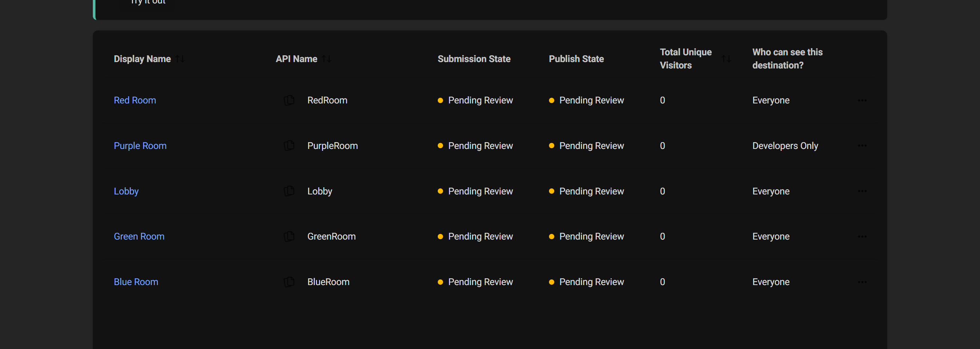Screen dimensions: 980x349
Task: Open the options menu for Blue Room
Action: coord(862,282)
